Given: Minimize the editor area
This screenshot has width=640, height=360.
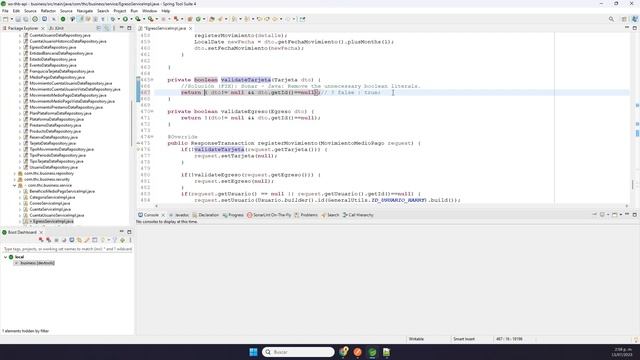Looking at the screenshot, I should (x=627, y=28).
